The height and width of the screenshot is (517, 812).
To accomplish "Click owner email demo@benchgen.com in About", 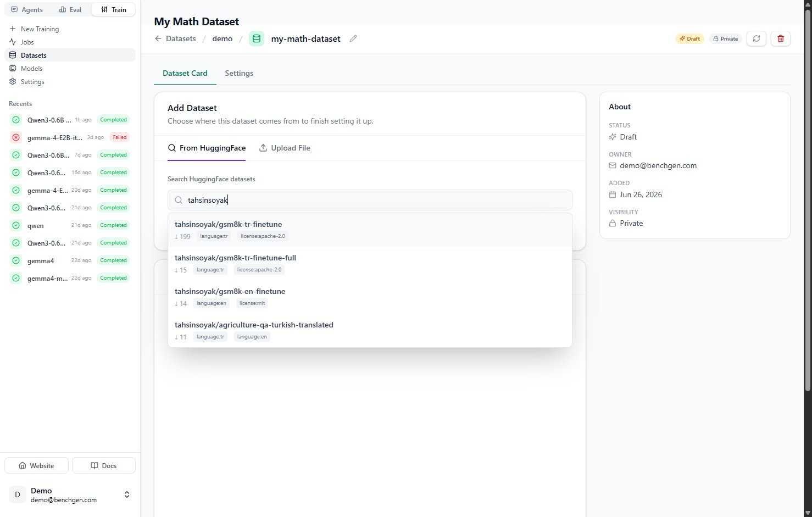I will coord(658,165).
